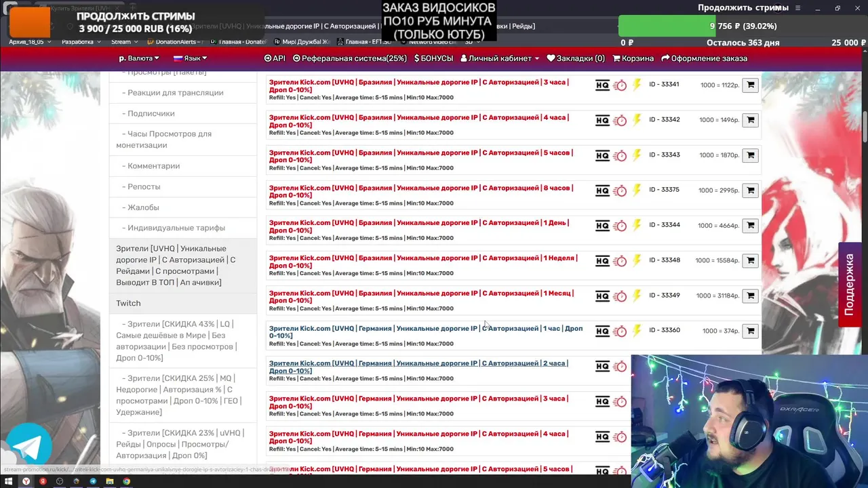
Task: Click HQ quality icon for ID 33360
Action: click(602, 331)
